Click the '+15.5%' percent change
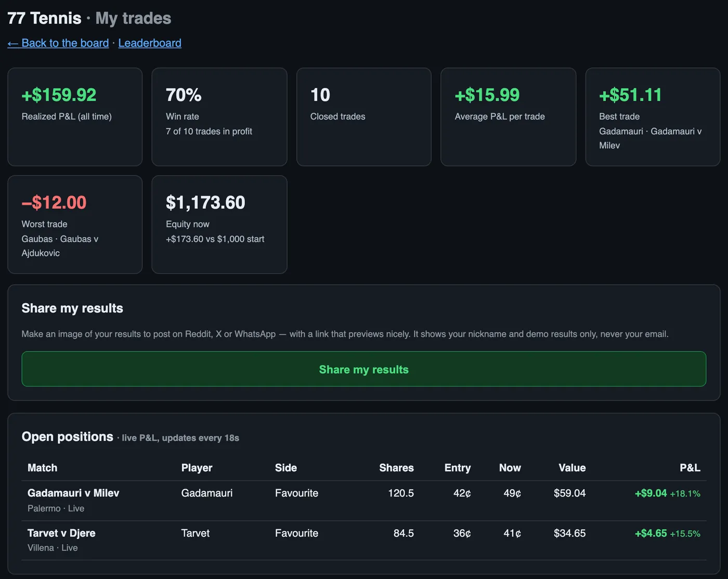The width and height of the screenshot is (728, 579). [685, 533]
